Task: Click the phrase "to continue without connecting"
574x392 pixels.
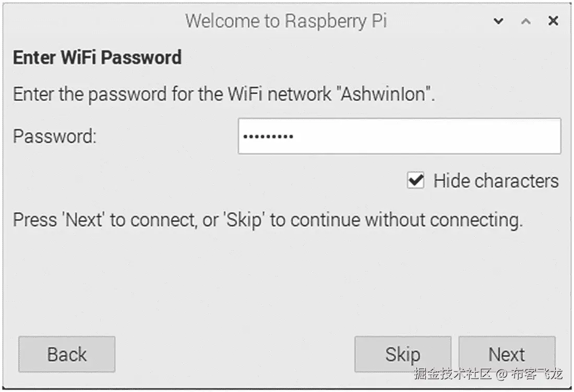Action: pos(396,219)
